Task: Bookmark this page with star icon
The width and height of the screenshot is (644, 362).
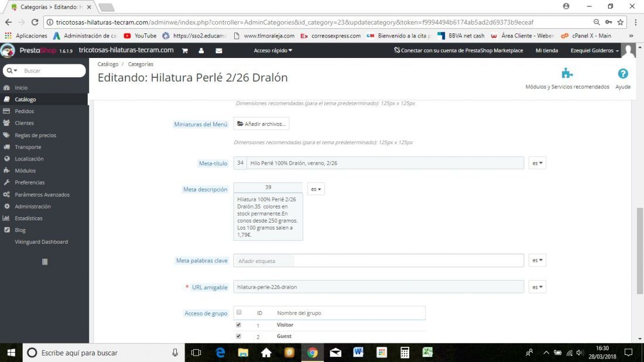Action: [x=620, y=22]
